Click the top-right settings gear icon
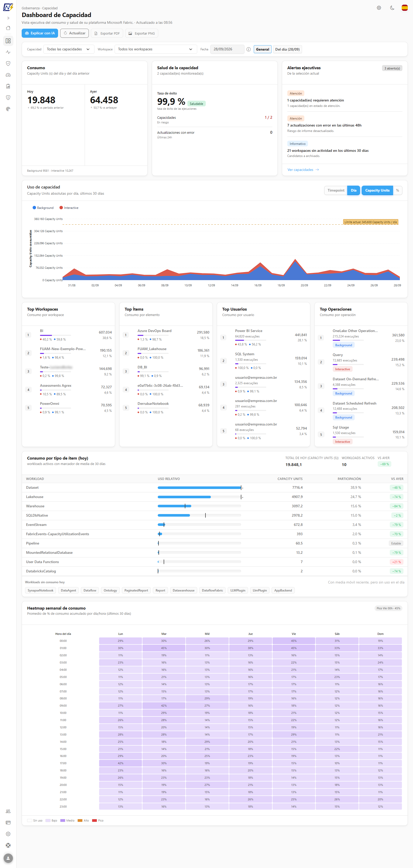Screen dimensions: 413x868 pos(379,8)
